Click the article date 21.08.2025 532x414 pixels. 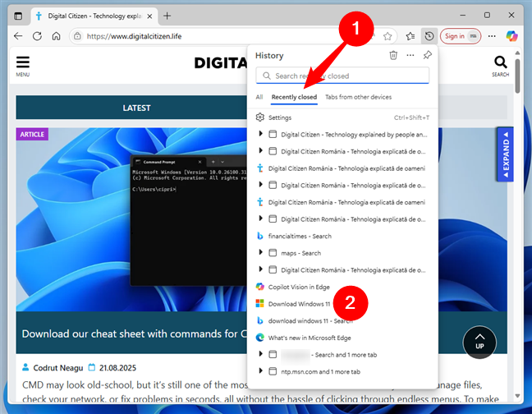pyautogui.click(x=117, y=368)
